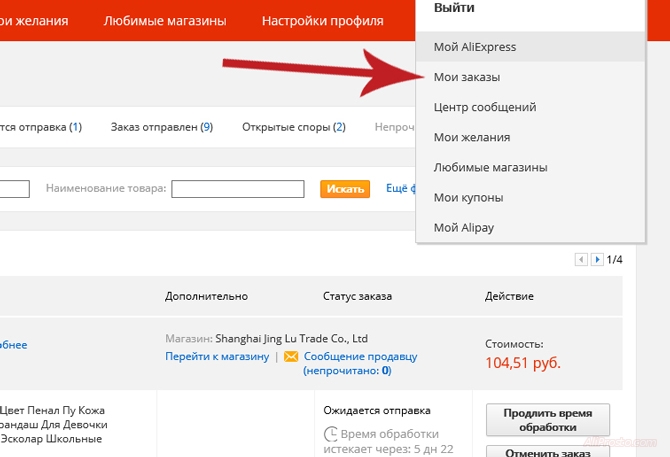The image size is (670, 457).
Task: Click the Действие column header
Action: click(509, 296)
